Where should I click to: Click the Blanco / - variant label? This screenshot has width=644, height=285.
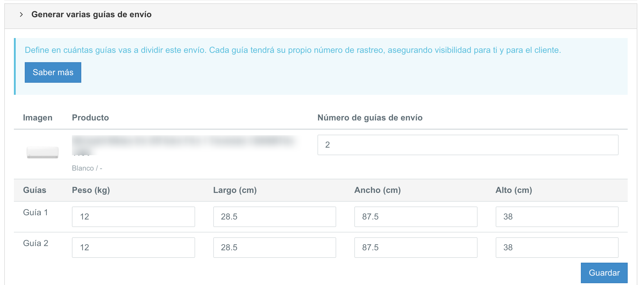[x=87, y=168]
